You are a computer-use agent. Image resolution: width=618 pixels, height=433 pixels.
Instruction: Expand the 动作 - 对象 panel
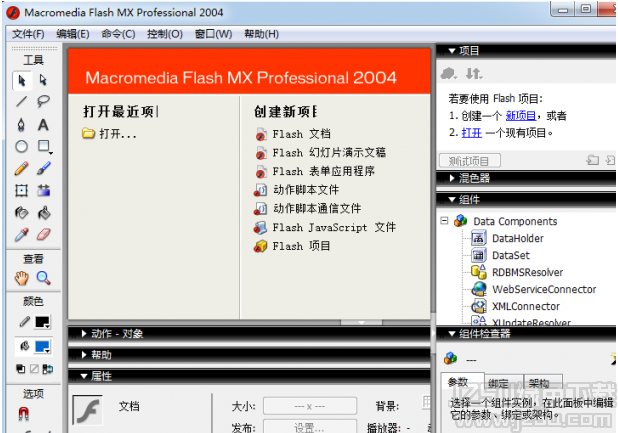(84, 334)
